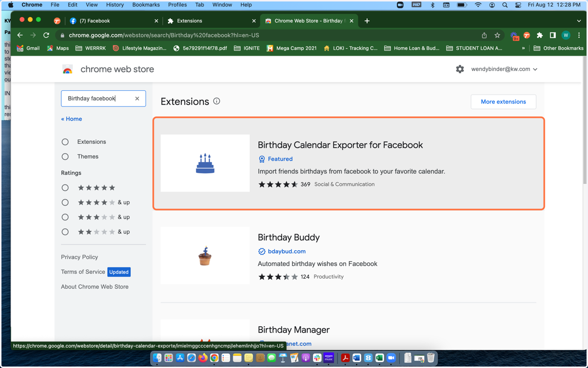
Task: Open Zoom from the dock
Action: 391,358
